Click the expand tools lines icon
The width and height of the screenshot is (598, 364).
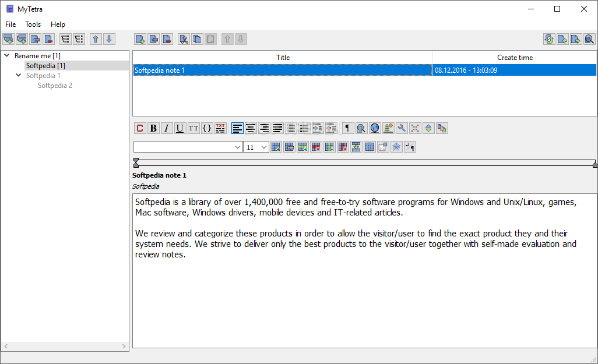click(428, 129)
